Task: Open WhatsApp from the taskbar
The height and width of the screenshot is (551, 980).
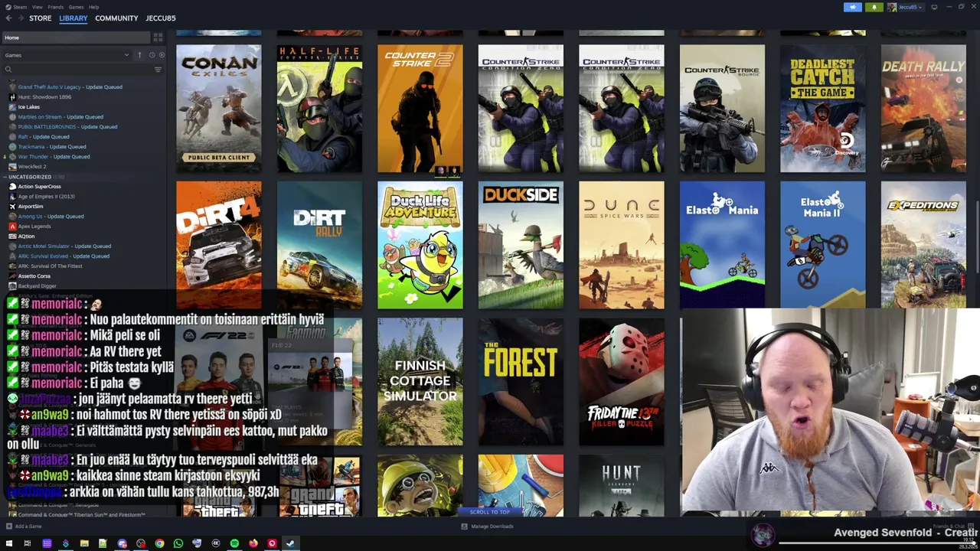Action: click(178, 543)
